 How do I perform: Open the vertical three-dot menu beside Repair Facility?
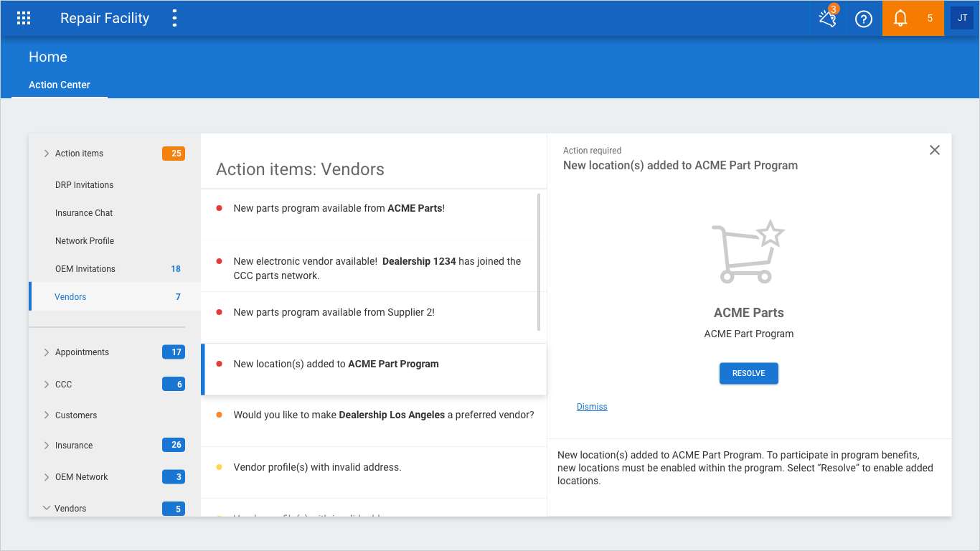174,19
